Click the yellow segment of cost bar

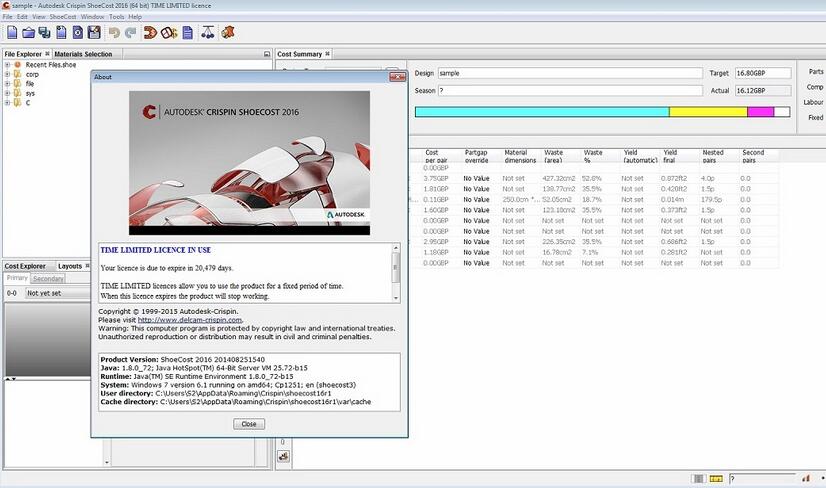tap(709, 112)
